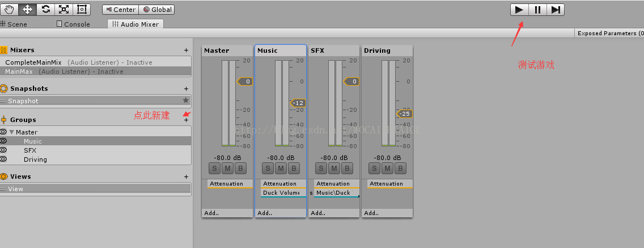Screen dimensions: 644x248
Task: Select Attenuation effect on Master strip
Action: pyautogui.click(x=230, y=184)
